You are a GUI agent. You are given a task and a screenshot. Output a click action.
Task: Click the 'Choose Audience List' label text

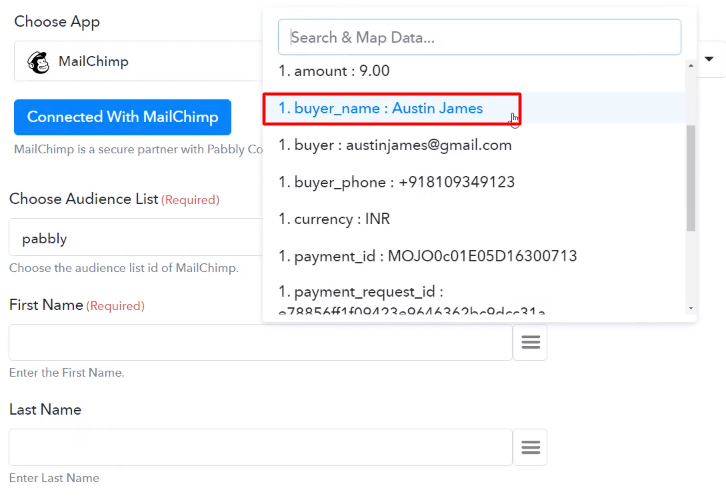click(x=84, y=199)
